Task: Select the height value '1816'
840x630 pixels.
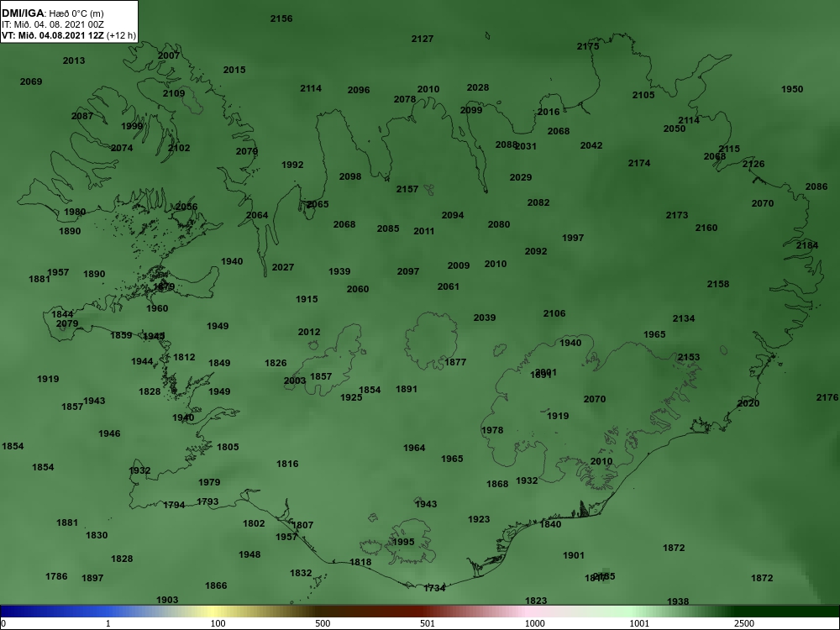Action: coord(287,464)
